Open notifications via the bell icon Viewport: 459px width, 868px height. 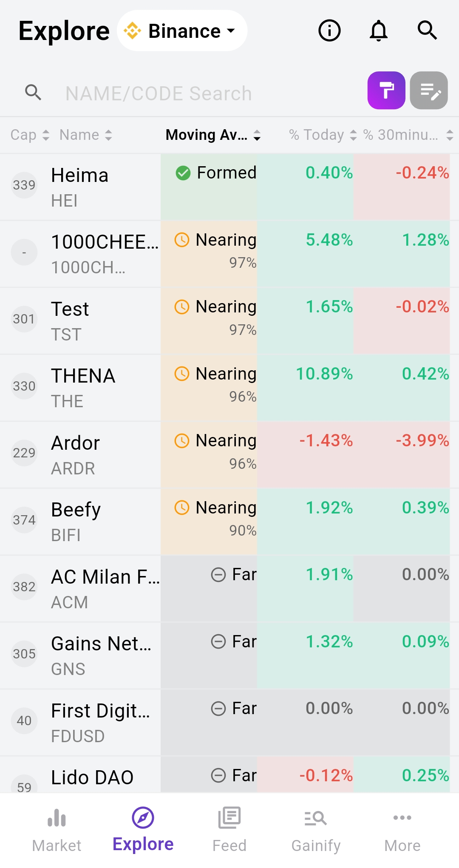point(379,30)
